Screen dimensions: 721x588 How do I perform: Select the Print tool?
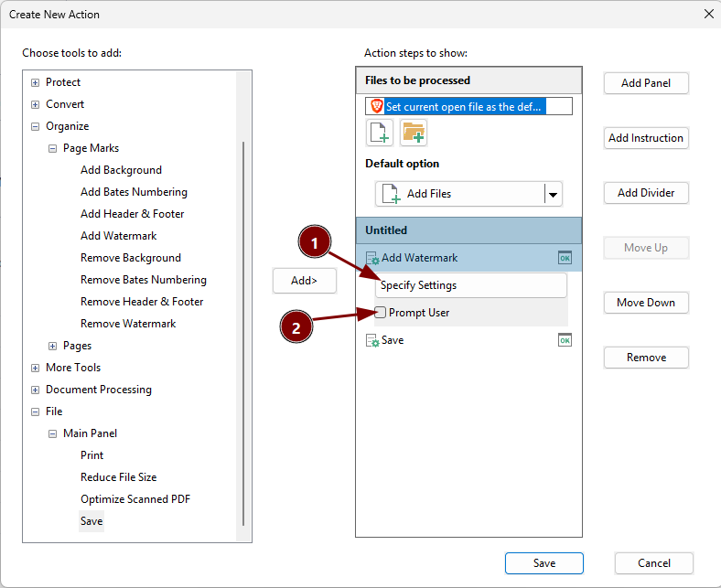click(92, 455)
